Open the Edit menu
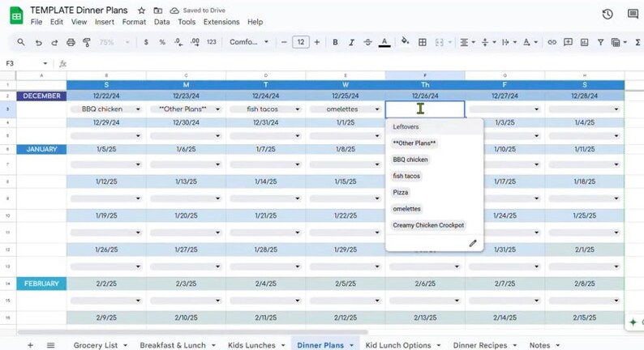This screenshot has height=350, width=644. point(56,22)
